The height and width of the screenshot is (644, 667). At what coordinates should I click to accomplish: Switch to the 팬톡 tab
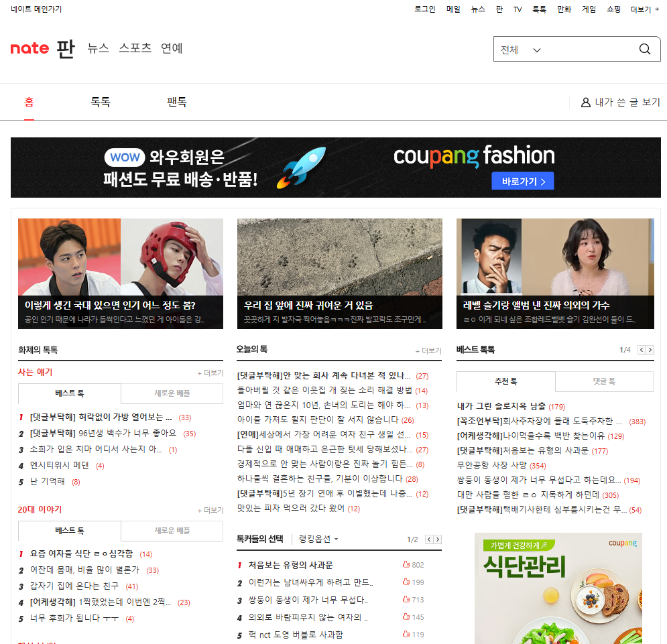pyautogui.click(x=176, y=102)
